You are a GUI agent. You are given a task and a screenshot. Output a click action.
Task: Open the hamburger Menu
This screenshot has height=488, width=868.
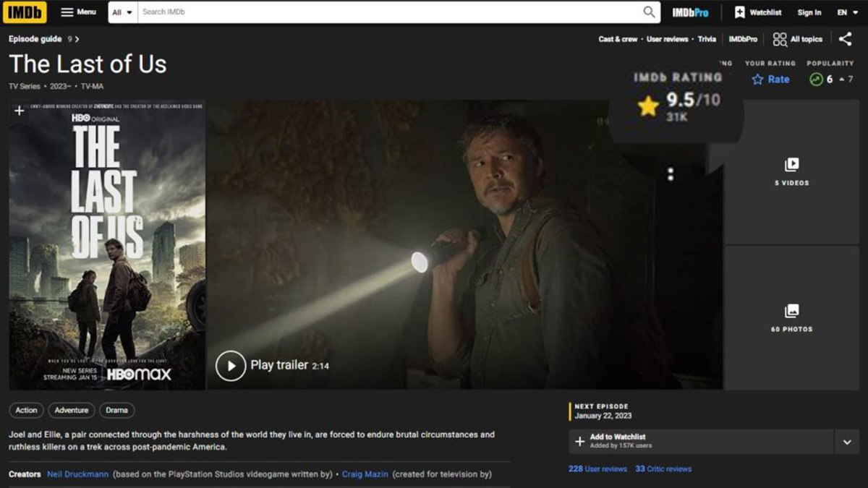78,12
